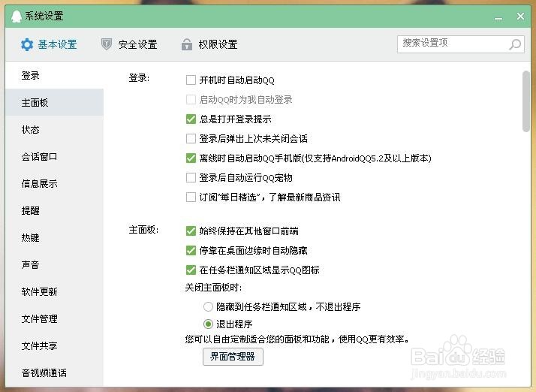Open the 基本设置 tab
Screen dimensions: 536x392
[x=49, y=44]
